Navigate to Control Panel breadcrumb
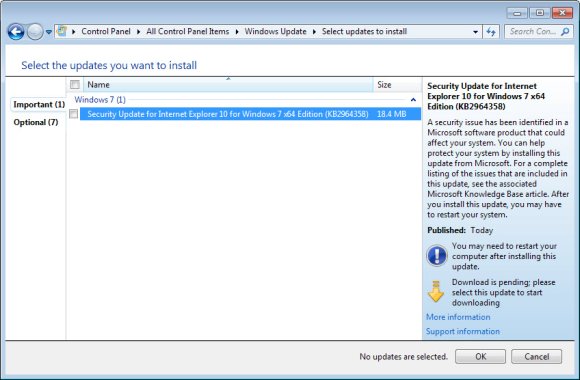This screenshot has width=580, height=380. 106,31
